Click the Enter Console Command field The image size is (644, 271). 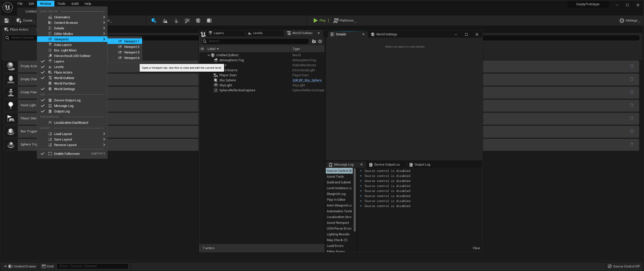[x=92, y=266]
